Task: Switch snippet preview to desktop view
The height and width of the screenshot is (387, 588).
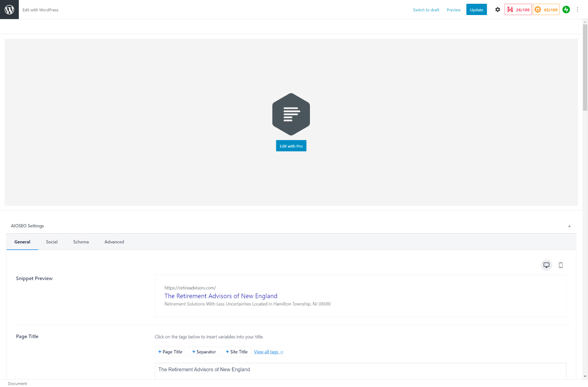Action: pyautogui.click(x=546, y=265)
